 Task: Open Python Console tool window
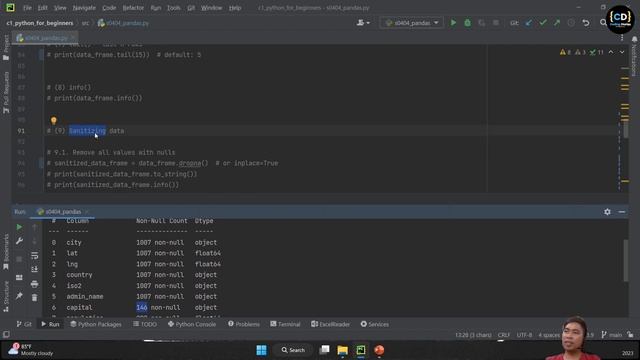192,324
